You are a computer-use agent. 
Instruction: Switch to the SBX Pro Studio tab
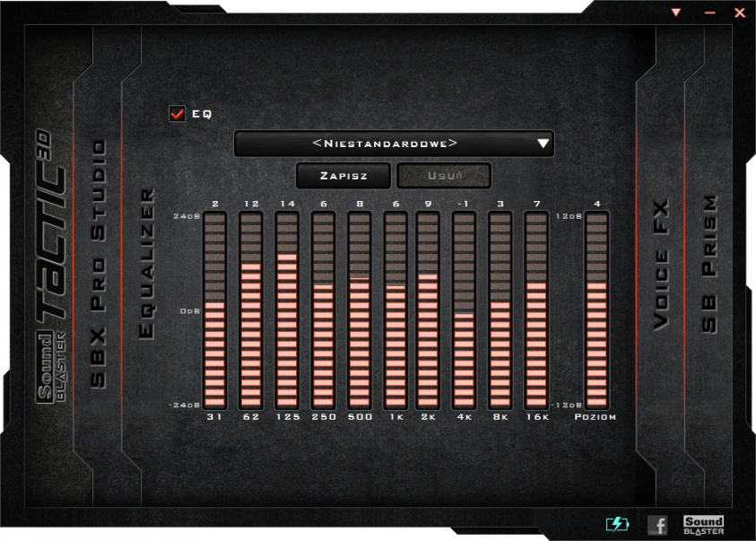(x=99, y=265)
